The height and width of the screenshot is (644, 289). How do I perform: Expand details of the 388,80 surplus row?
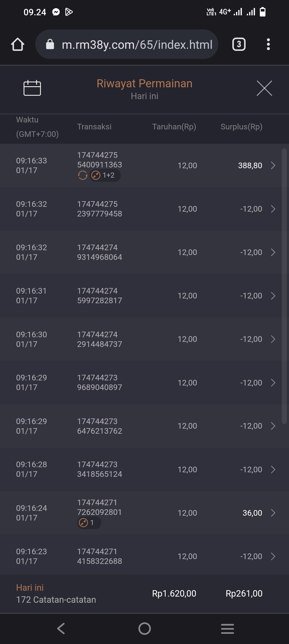pos(273,166)
